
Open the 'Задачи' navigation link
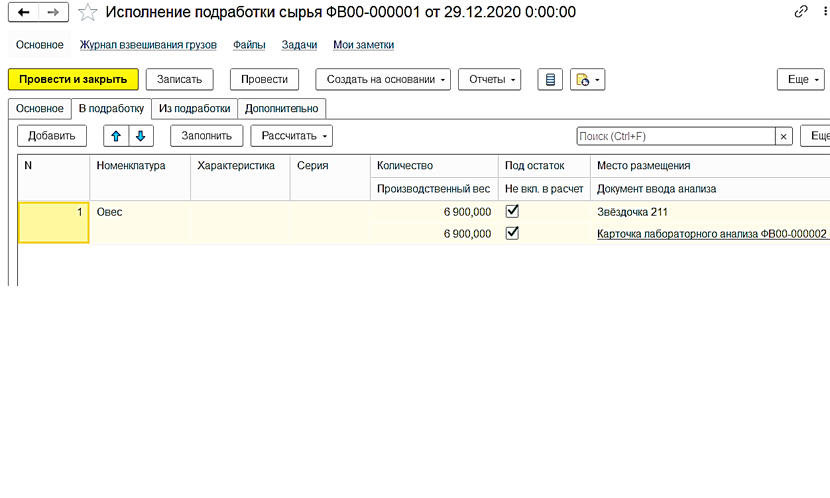coord(299,45)
